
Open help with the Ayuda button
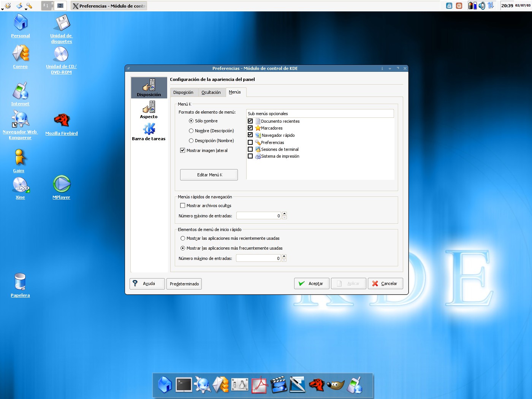pos(147,283)
